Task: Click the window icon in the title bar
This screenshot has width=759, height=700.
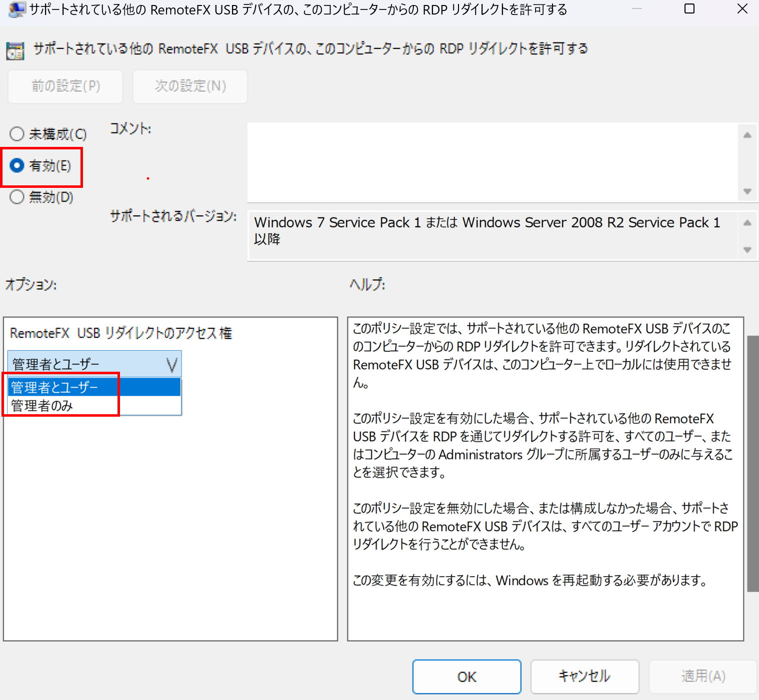Action: coord(17,9)
